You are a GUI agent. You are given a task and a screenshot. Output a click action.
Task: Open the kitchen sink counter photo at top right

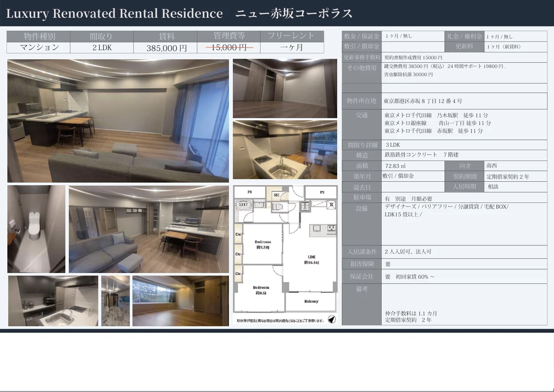pos(285,150)
